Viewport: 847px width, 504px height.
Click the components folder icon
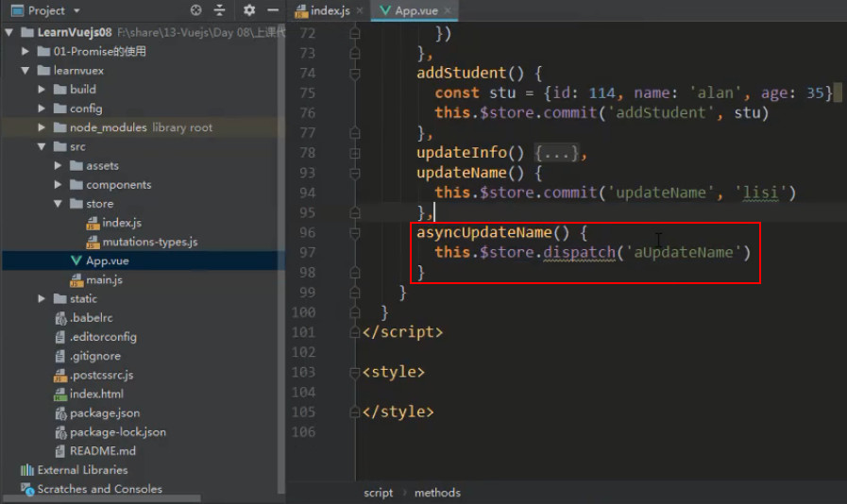[x=76, y=185]
